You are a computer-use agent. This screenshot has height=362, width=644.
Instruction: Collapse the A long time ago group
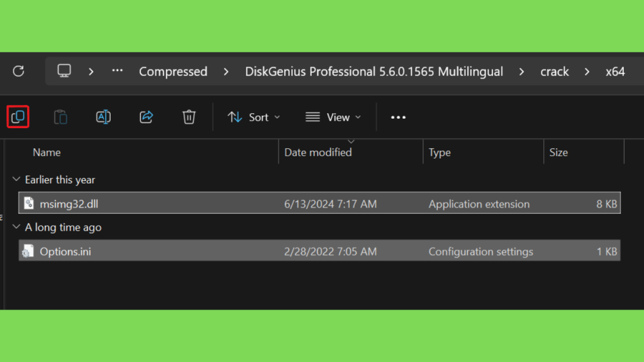click(x=16, y=226)
